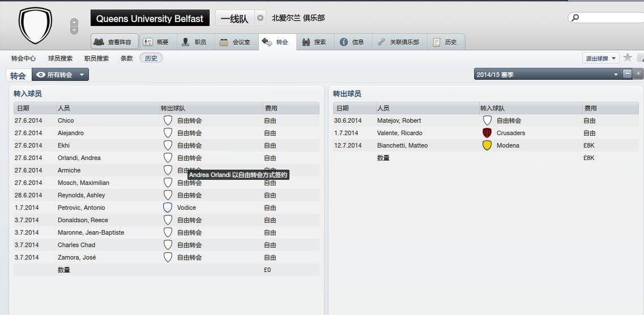Click the Modena club name
The image size is (644, 315).
pos(508,145)
